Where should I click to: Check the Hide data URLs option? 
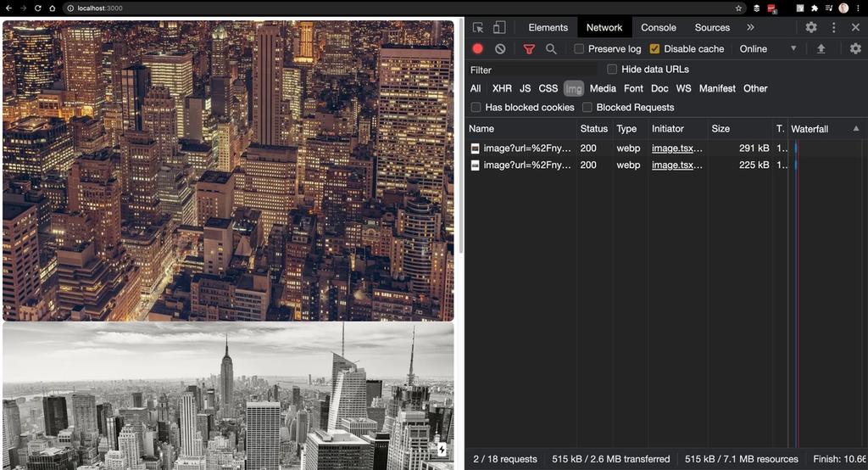(612, 70)
